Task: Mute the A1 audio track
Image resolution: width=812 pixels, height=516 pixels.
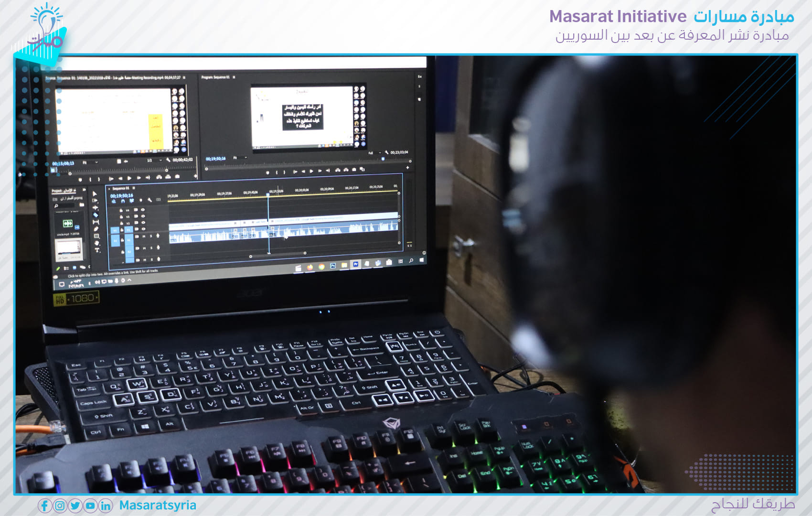Action: [145, 236]
